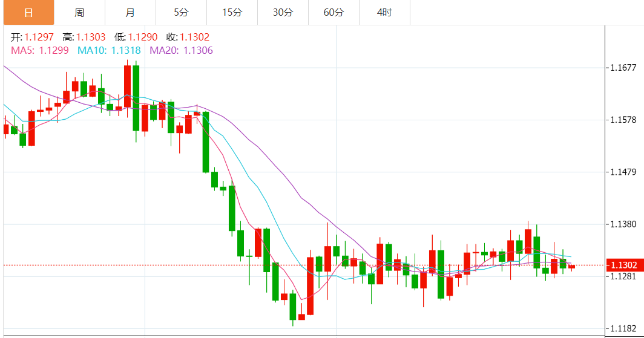Viewport: 644px width, 338px height.
Task: Click the 1.1479 price axis label
Action: pyautogui.click(x=623, y=172)
